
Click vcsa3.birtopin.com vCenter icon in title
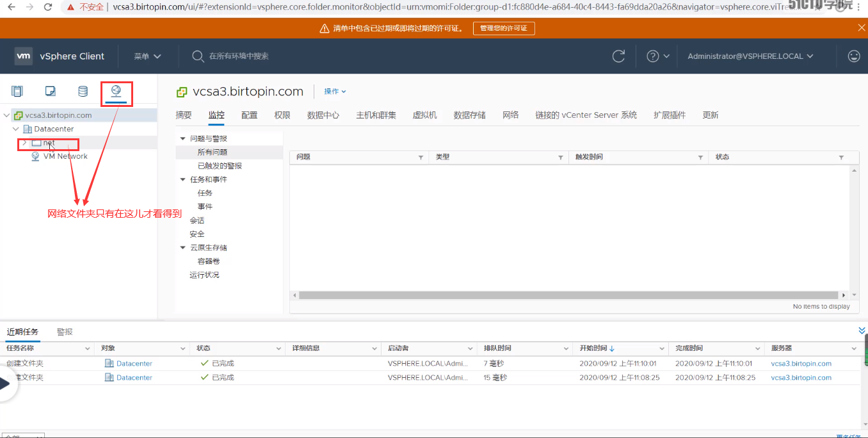[182, 92]
